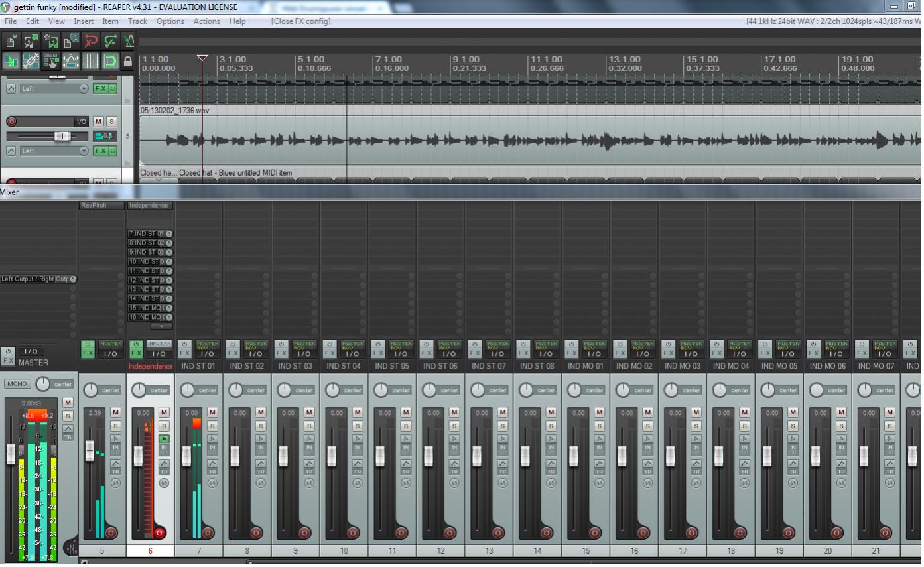Click the Save Project toolbar icon

(x=50, y=42)
